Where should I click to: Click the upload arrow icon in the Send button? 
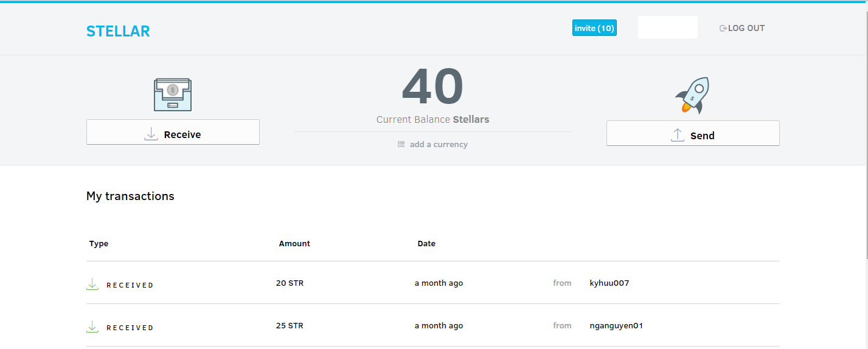pos(677,136)
